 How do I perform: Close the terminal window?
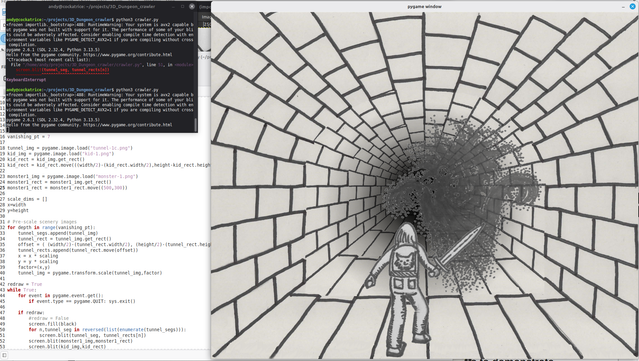click(x=192, y=7)
